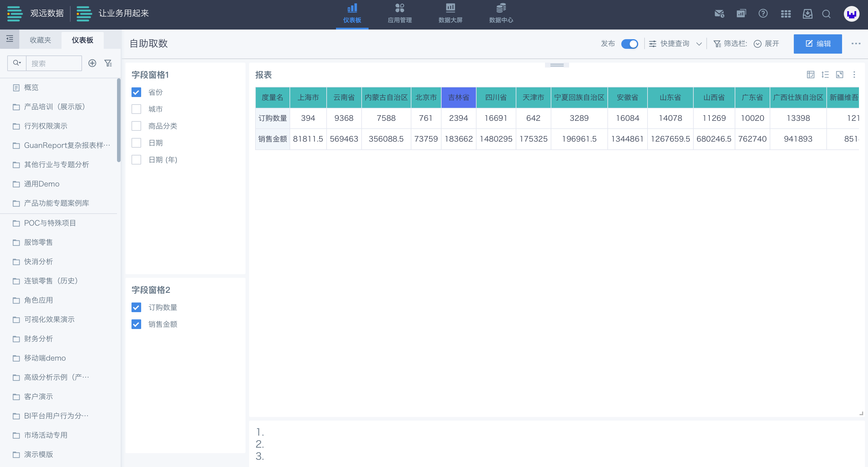This screenshot has height=467, width=868.
Task: Open 数据大屏 in the top navigation
Action: (x=450, y=14)
